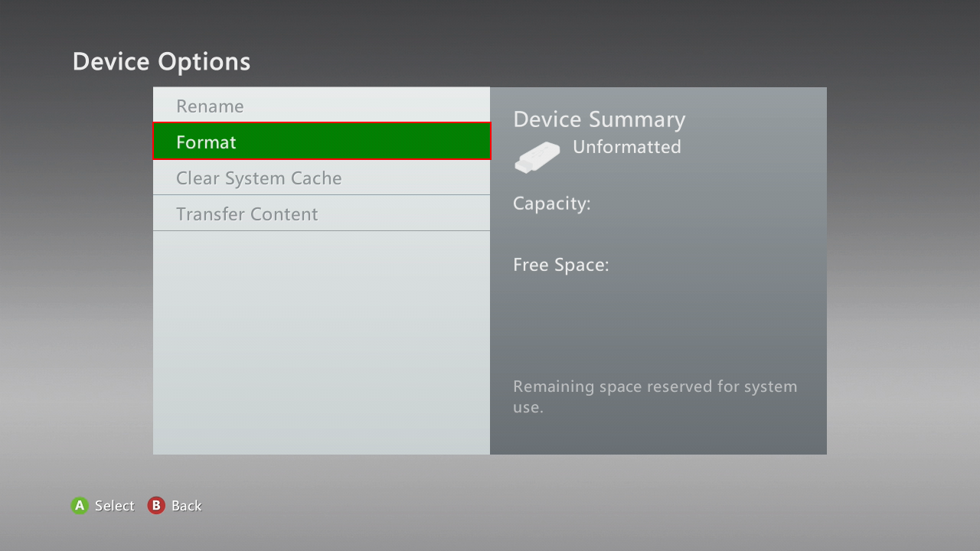Click the Capacity label
980x551 pixels.
point(552,204)
